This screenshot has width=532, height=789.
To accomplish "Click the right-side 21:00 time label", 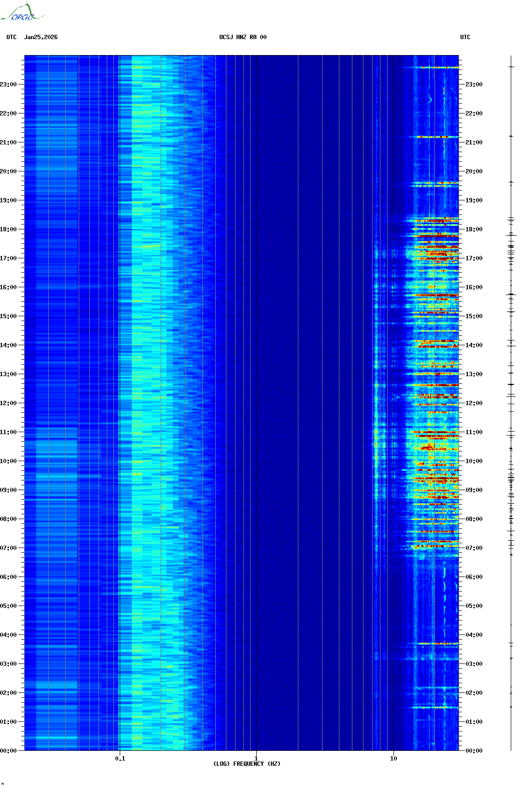I will (x=474, y=142).
